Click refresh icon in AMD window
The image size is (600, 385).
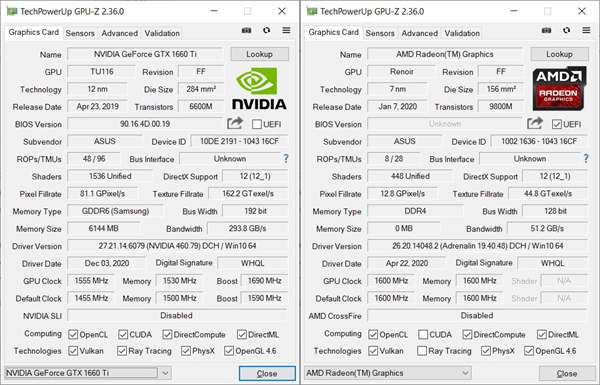coord(566,30)
